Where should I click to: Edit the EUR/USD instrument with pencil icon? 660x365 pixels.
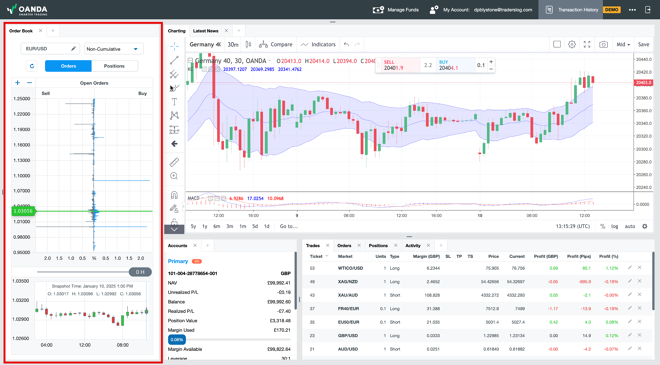pyautogui.click(x=73, y=49)
